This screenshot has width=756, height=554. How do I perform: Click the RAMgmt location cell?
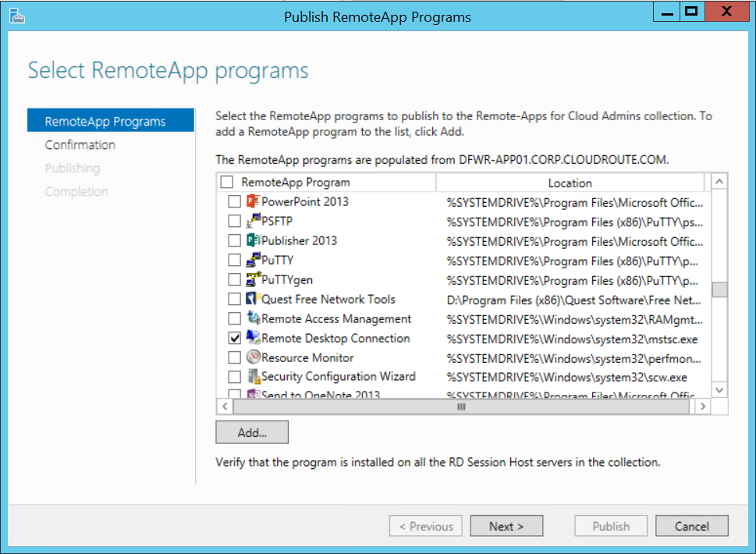pos(575,319)
